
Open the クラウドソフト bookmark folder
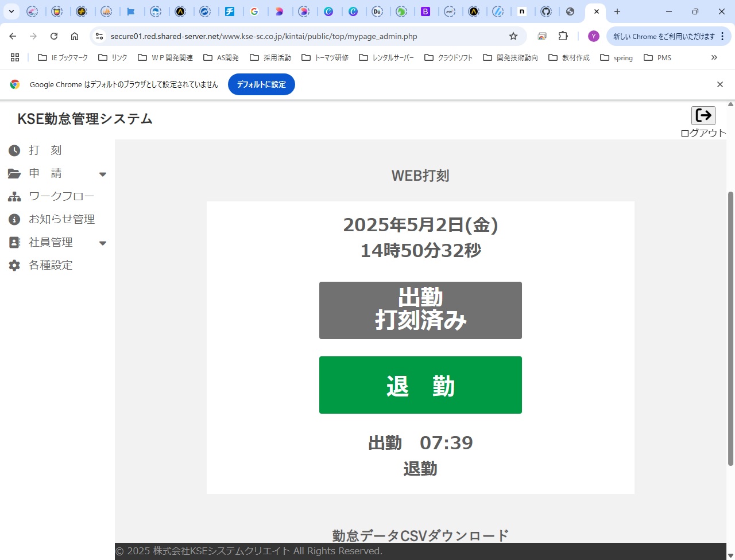click(448, 57)
